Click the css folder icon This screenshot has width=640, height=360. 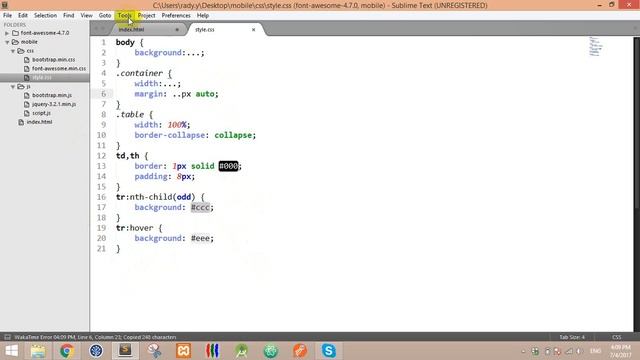click(21, 51)
